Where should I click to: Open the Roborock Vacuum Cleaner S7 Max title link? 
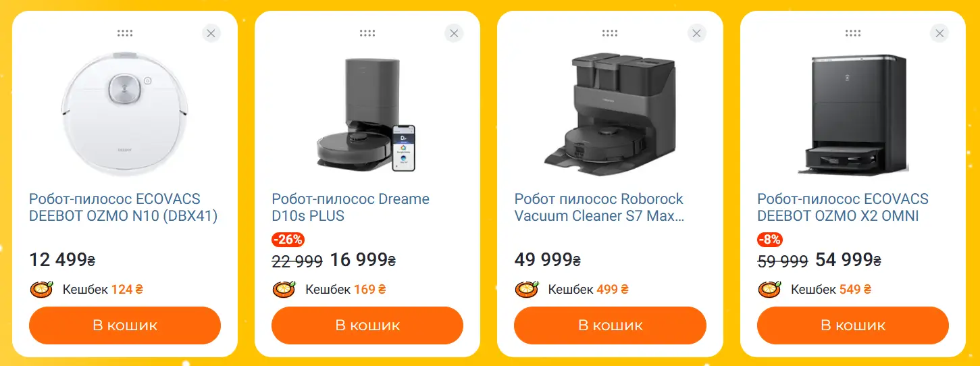[599, 207]
